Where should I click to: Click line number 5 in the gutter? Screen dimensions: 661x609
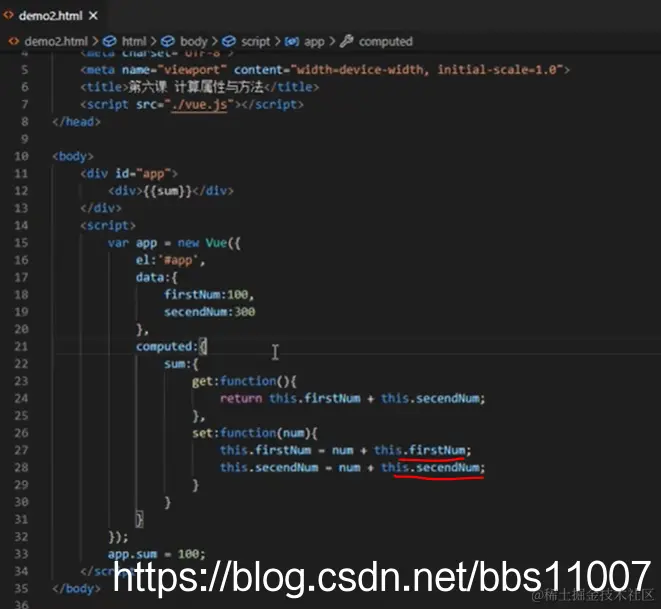pos(24,70)
